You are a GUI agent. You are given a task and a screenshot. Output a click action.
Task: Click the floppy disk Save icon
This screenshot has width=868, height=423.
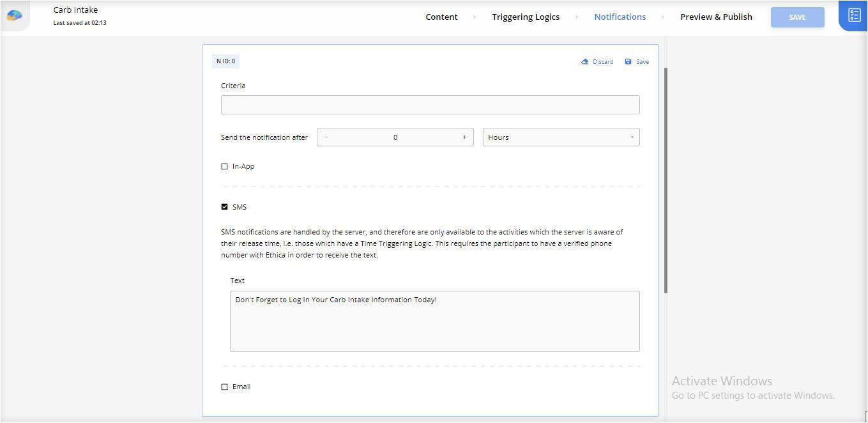pyautogui.click(x=628, y=62)
